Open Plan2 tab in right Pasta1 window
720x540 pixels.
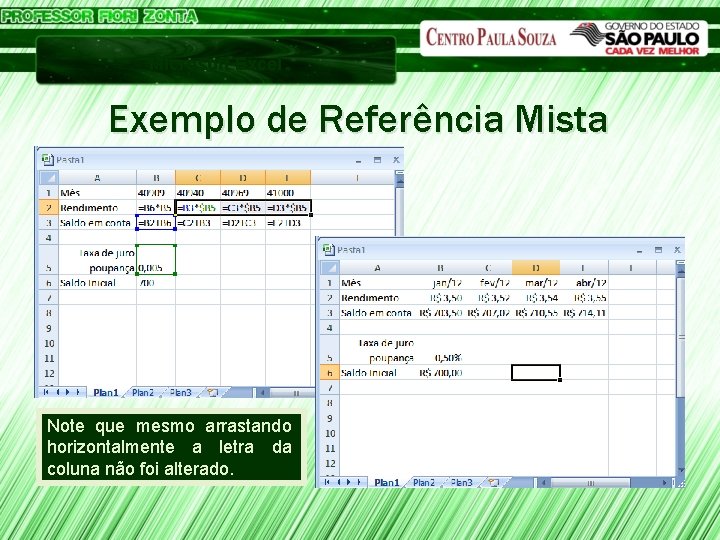point(424,483)
